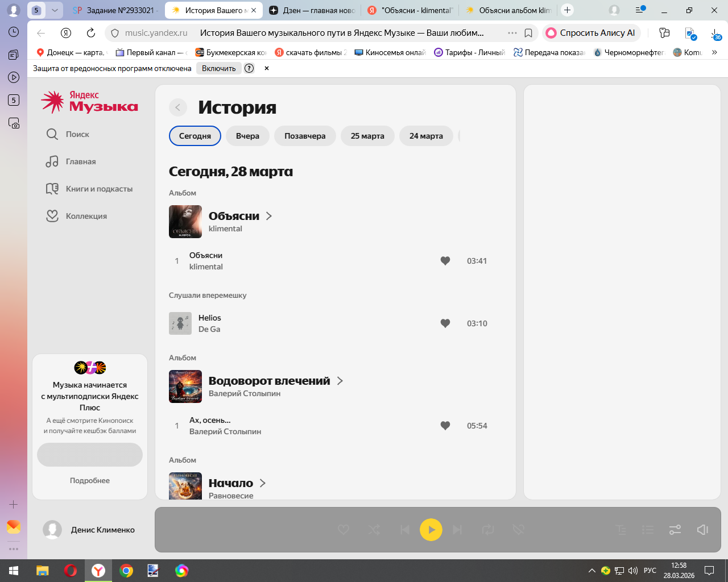Open Поиск in the Yandex Music sidebar
728x582 pixels.
pos(68,134)
